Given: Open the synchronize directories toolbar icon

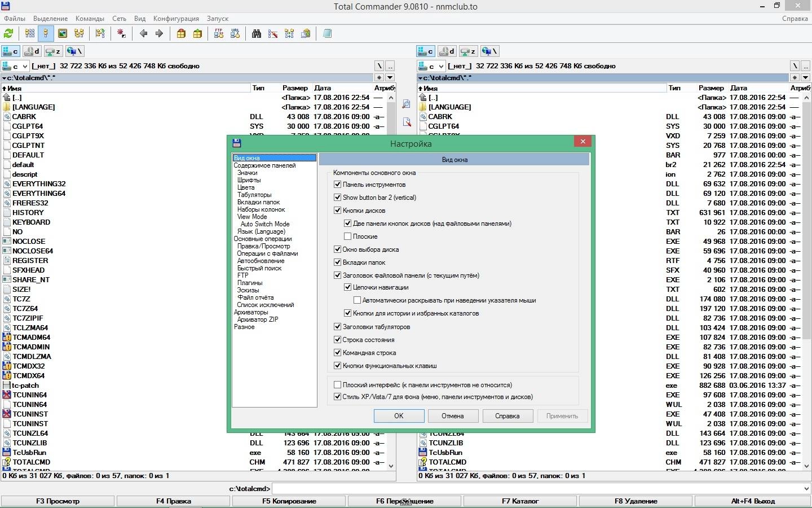Looking at the screenshot, I should [289, 34].
